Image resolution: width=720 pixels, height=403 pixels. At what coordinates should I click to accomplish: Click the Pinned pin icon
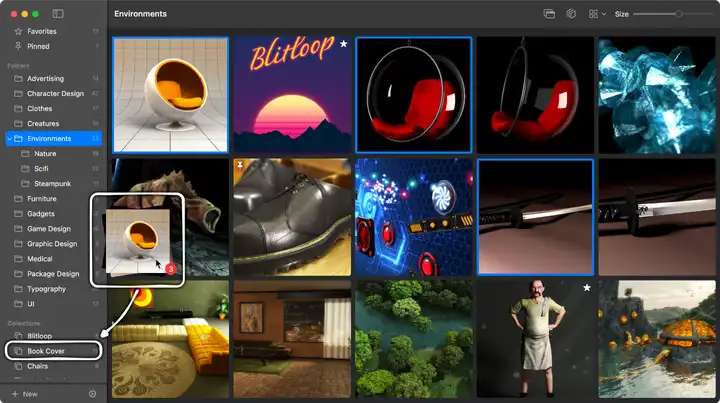[x=18, y=46]
